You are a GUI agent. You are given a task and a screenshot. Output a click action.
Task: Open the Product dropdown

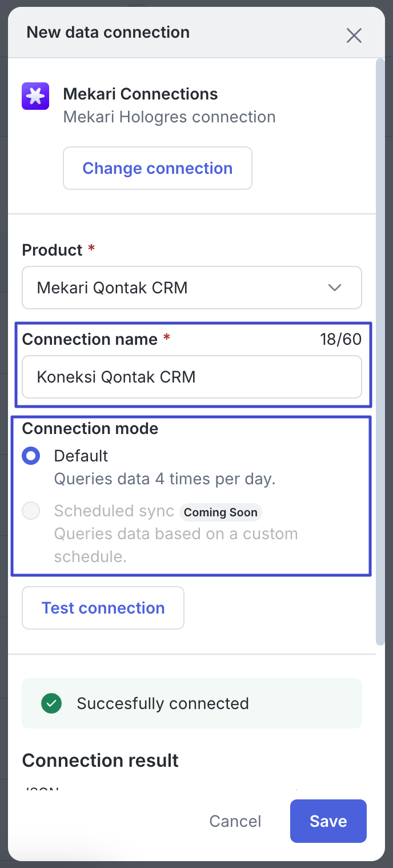pos(191,288)
